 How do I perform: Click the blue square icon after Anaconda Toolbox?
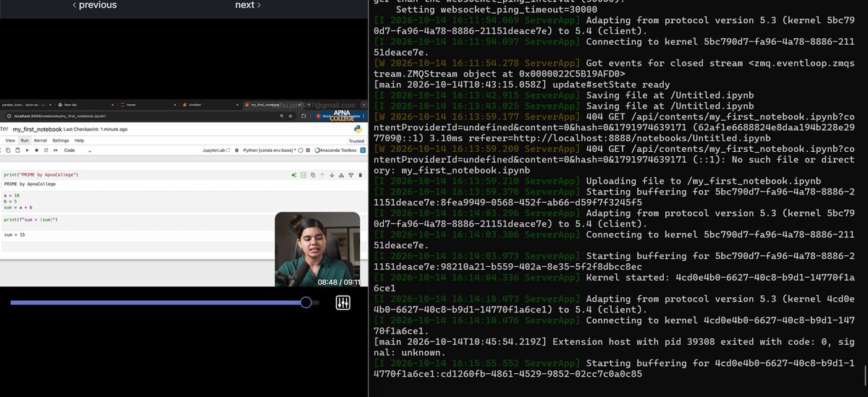pyautogui.click(x=363, y=150)
